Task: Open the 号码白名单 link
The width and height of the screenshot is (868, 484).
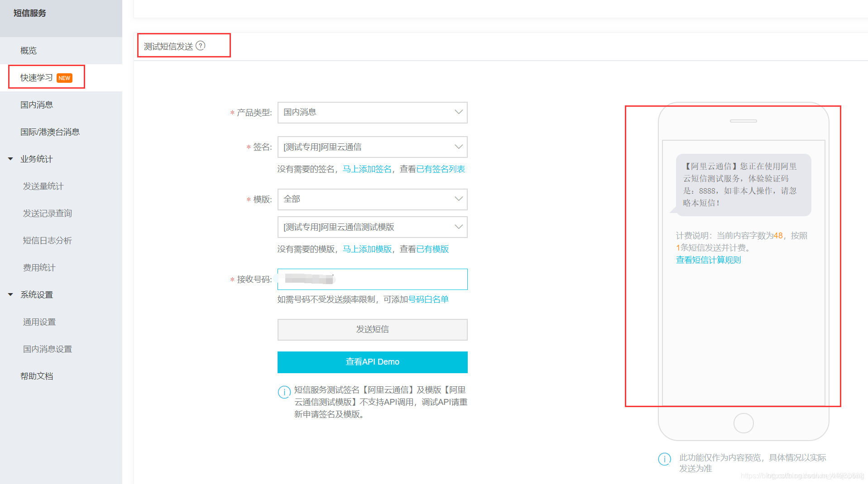Action: pyautogui.click(x=428, y=299)
